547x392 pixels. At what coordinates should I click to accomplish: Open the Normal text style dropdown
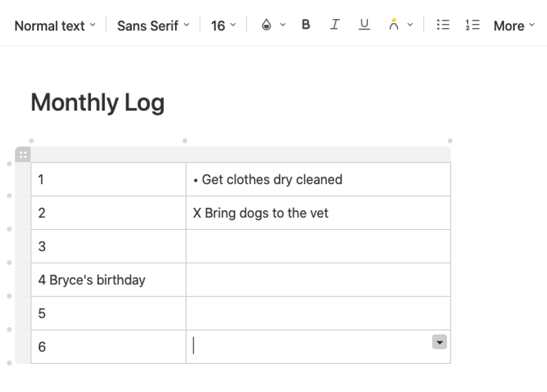point(55,26)
